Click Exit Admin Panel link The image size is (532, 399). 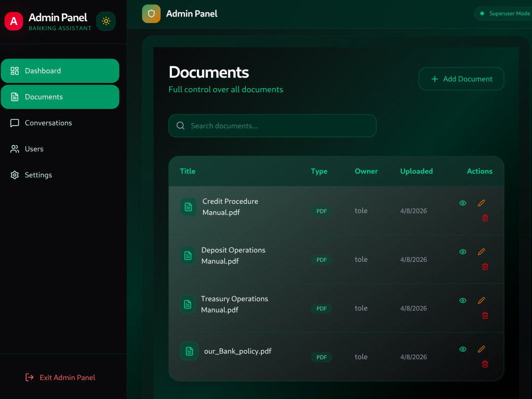61,377
